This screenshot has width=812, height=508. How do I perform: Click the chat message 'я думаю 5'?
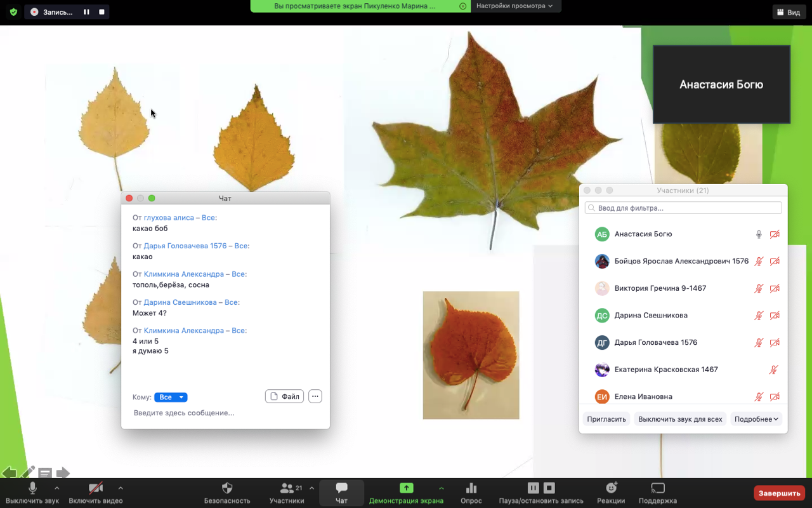pos(151,351)
